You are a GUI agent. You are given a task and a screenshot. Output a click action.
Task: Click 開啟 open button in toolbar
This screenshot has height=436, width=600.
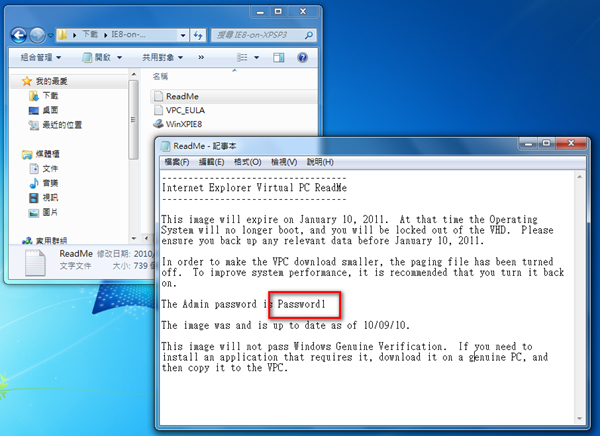97,57
